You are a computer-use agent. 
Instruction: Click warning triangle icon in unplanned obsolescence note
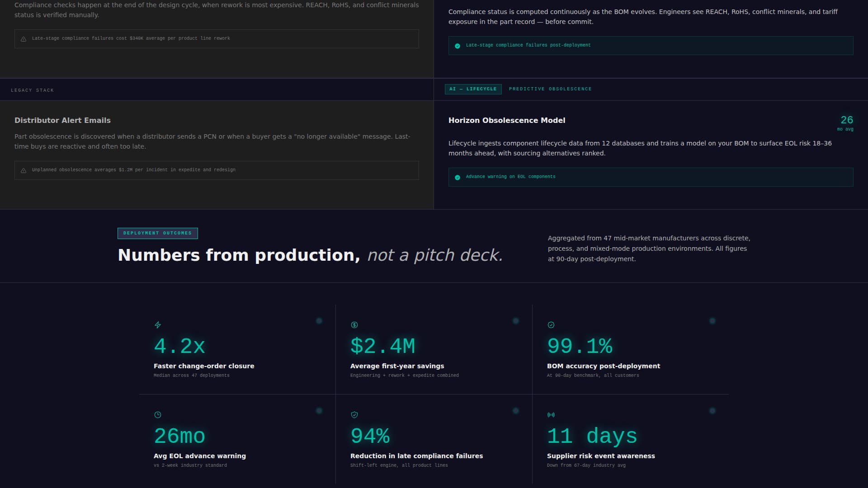(x=24, y=170)
